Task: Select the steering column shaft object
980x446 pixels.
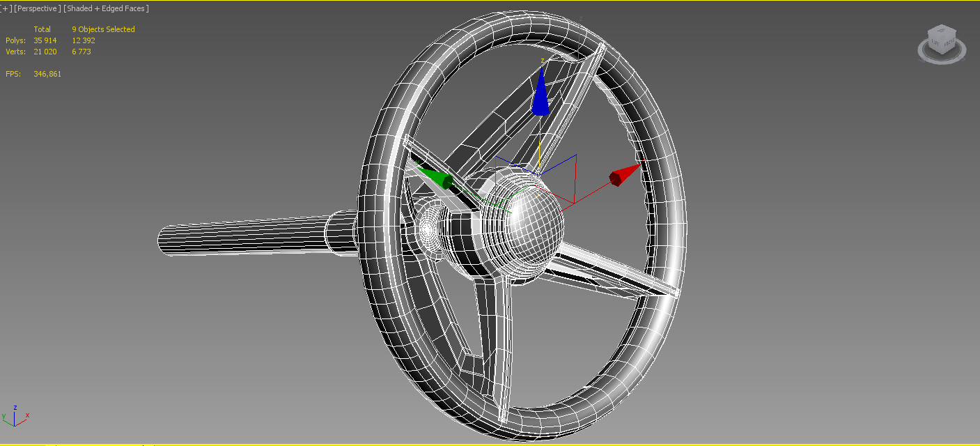Action: tap(244, 236)
